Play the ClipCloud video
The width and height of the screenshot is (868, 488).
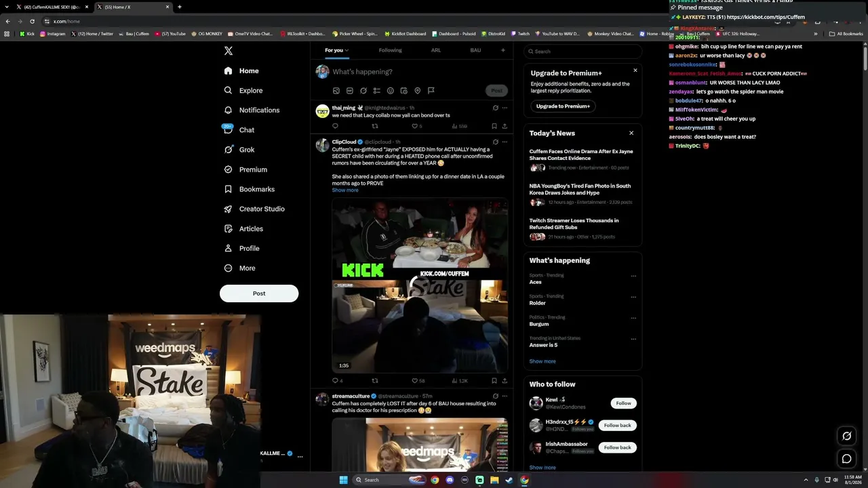420,285
